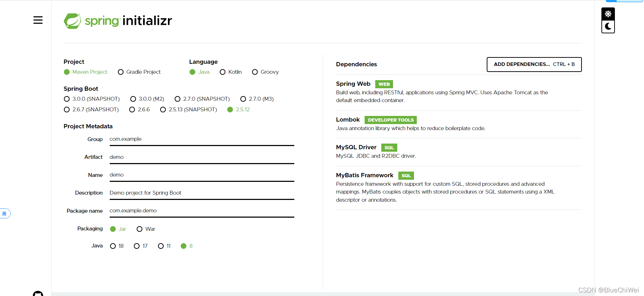Click the WEB tag badge
644x296 pixels.
[384, 84]
